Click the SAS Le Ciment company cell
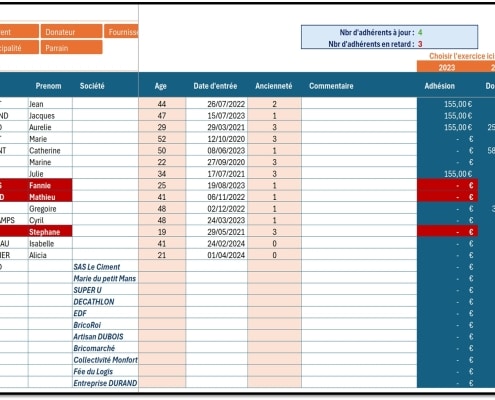 tap(105, 267)
